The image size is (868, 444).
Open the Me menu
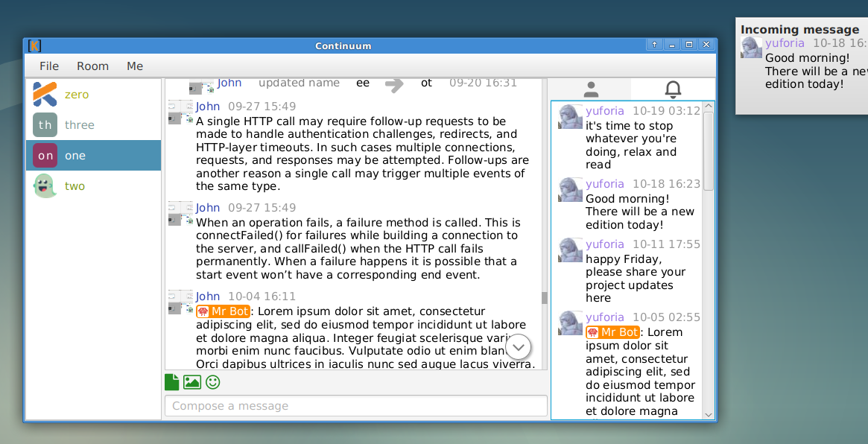click(x=135, y=66)
